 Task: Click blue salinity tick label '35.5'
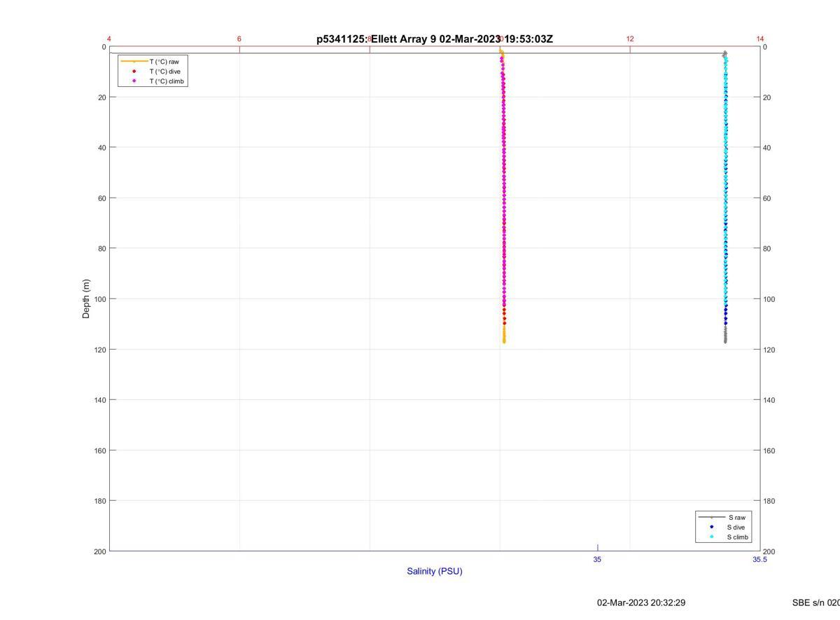[759, 559]
